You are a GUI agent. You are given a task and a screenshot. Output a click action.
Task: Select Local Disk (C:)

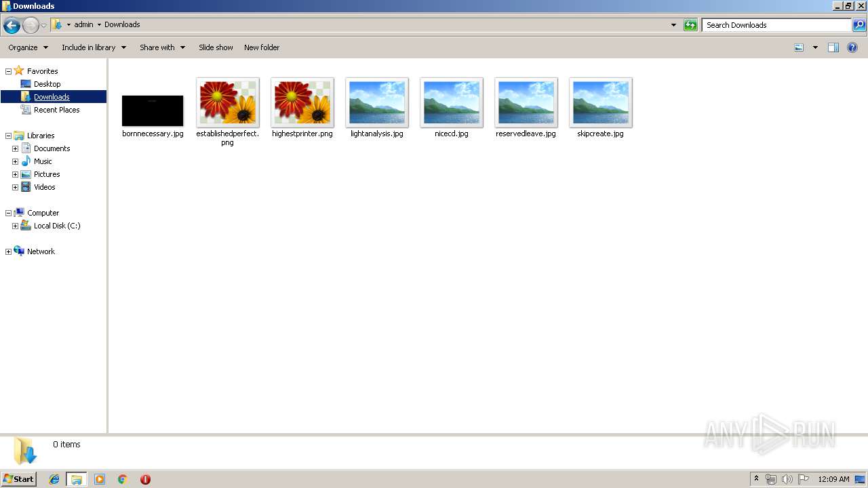coord(57,226)
